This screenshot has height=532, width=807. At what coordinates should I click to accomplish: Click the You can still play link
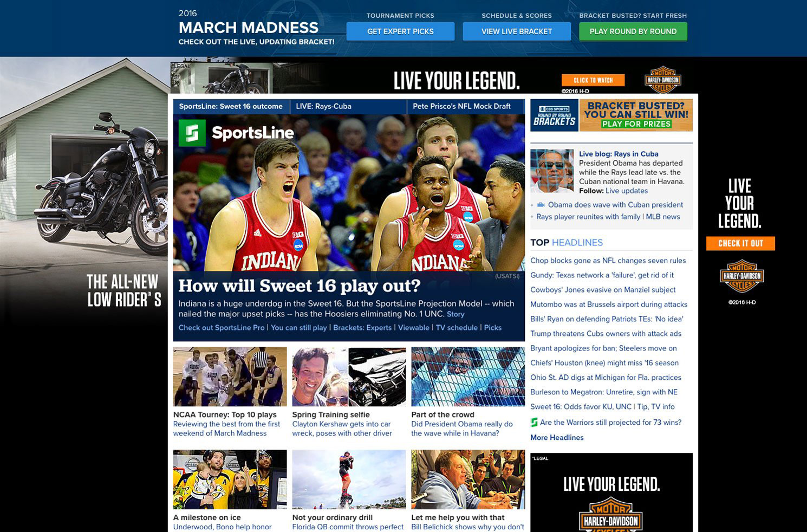click(299, 328)
